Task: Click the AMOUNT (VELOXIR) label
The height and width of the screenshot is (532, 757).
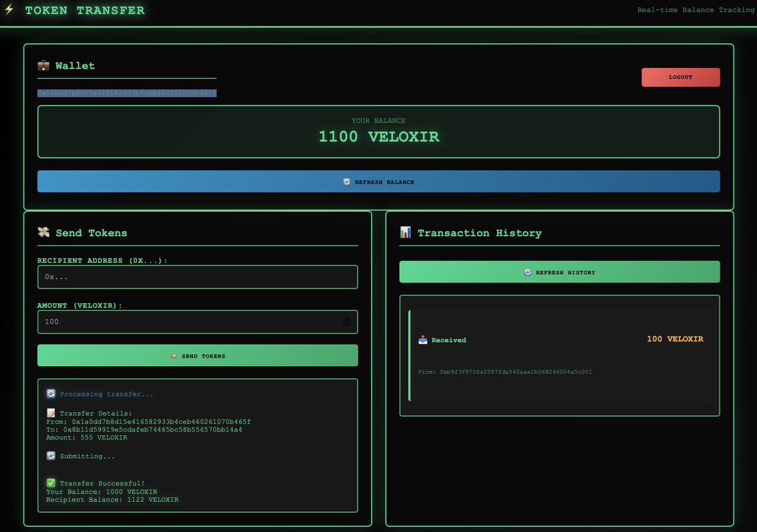Action: pos(79,305)
